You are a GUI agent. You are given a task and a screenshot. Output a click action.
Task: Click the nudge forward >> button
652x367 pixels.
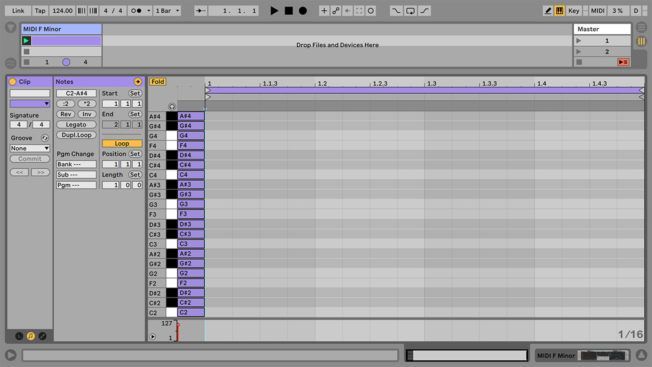[x=40, y=172]
